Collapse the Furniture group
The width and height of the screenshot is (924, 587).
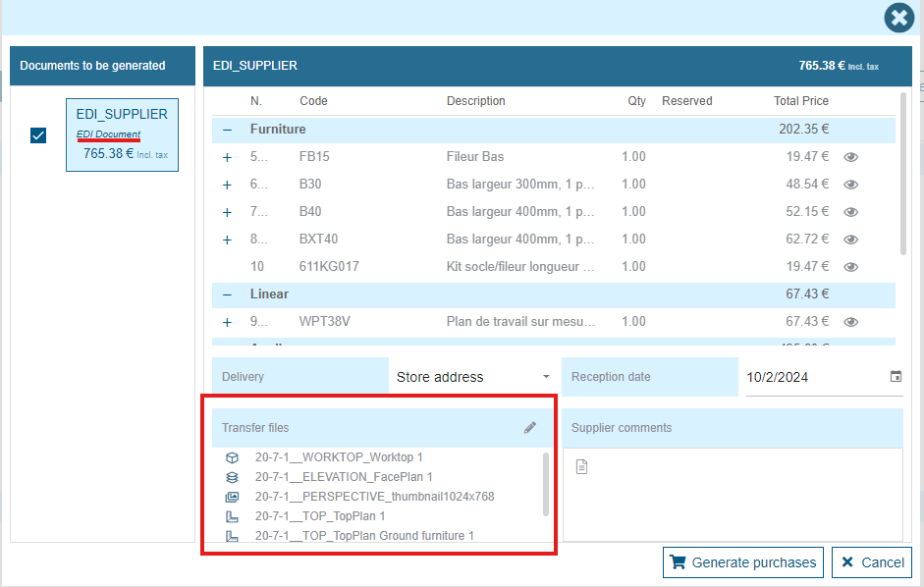(228, 130)
